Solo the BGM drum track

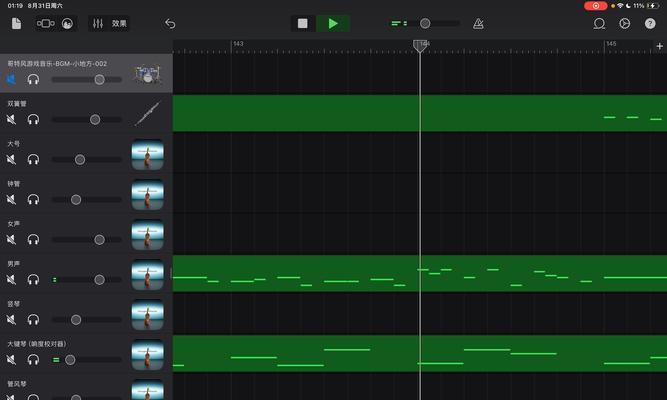[x=33, y=79]
